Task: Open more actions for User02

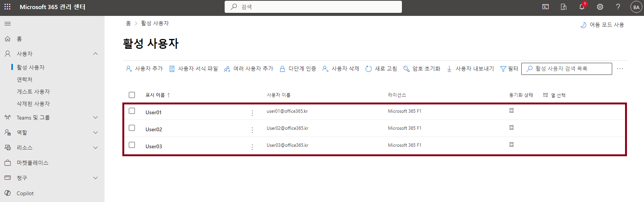Action: [252, 130]
